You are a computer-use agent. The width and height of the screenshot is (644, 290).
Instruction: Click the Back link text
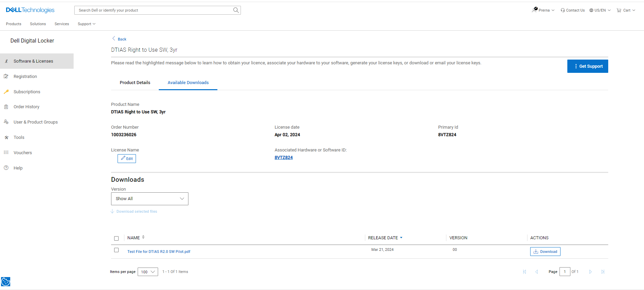click(122, 39)
